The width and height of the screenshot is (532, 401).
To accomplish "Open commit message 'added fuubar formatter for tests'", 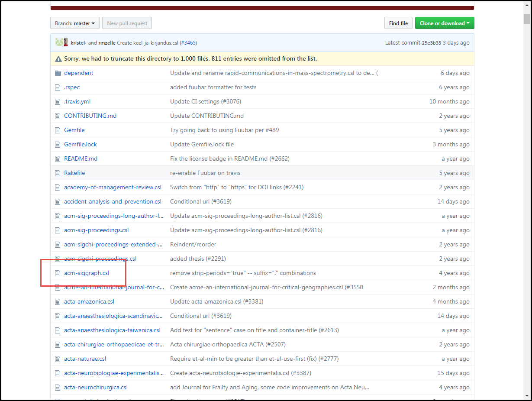I will pos(213,87).
